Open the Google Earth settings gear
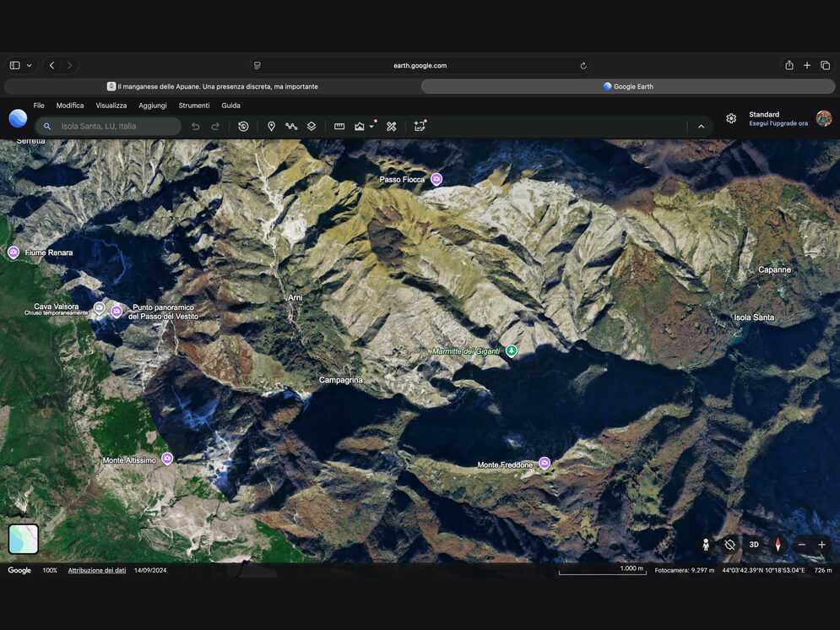Viewport: 840px width, 630px height. click(x=731, y=118)
